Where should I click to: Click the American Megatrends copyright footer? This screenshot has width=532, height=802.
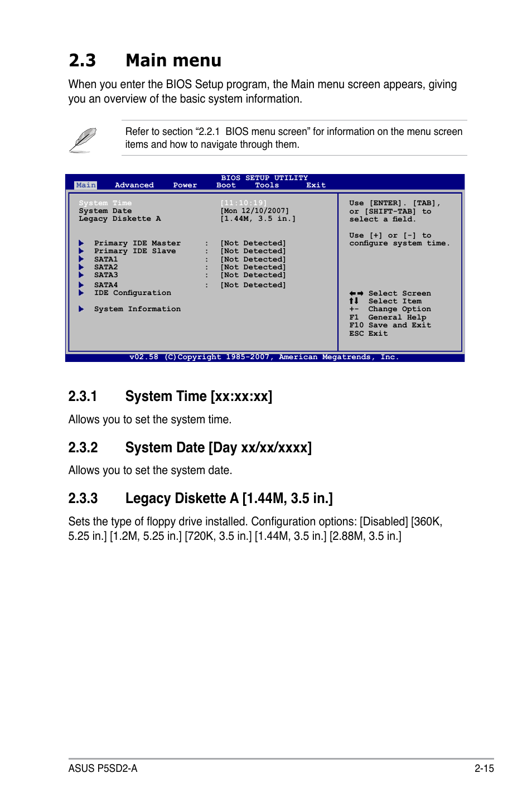[x=264, y=357]
